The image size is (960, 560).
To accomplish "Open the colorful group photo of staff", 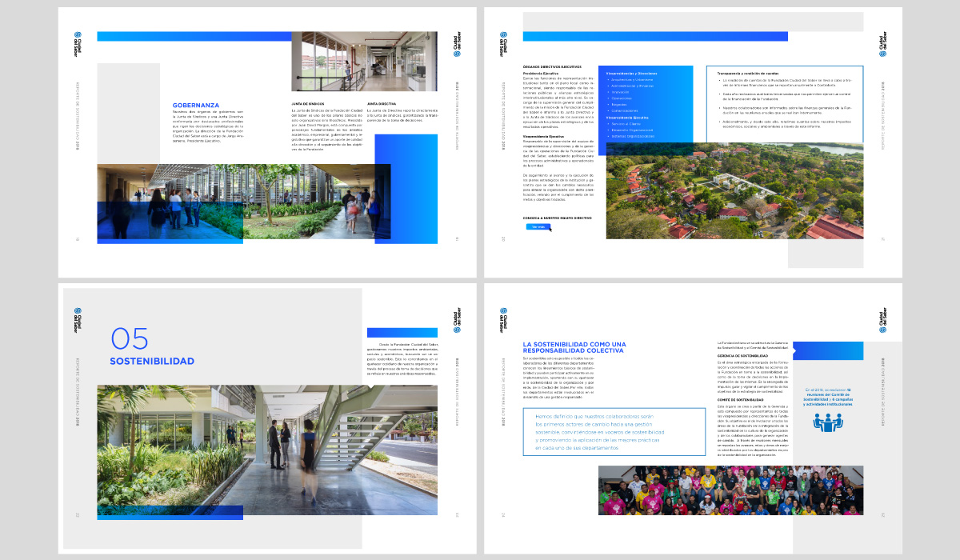I will tap(730, 490).
